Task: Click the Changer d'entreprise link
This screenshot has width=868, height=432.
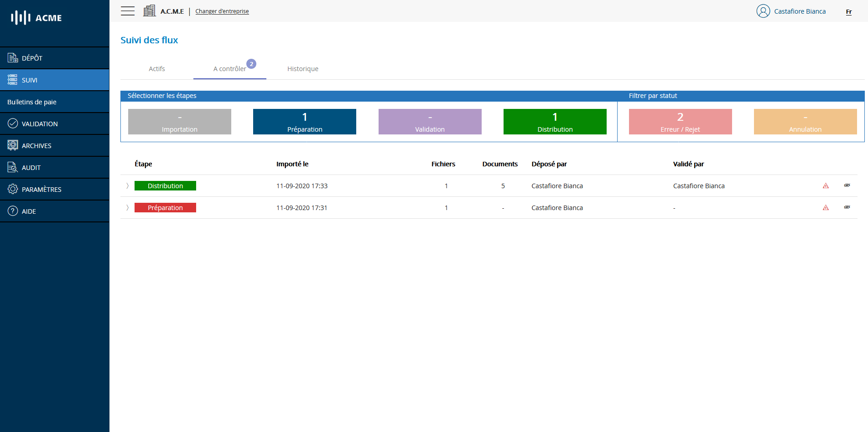Action: click(222, 11)
